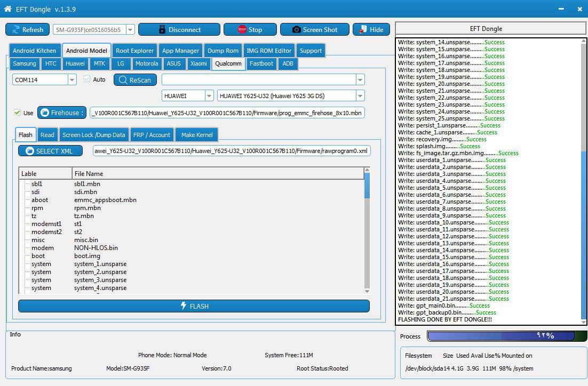Image resolution: width=588 pixels, height=386 pixels.
Task: Click the Refresh button with USB icon
Action: [x=27, y=30]
